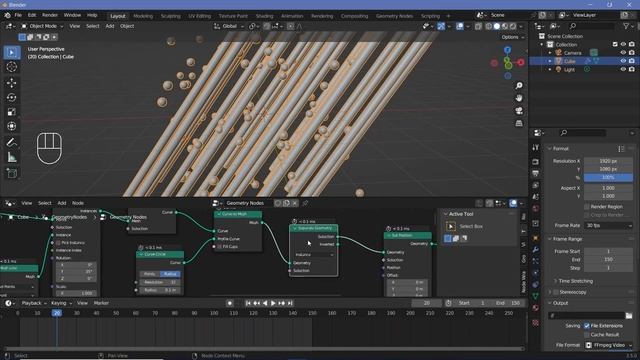640x360 pixels.
Task: Enable Cache Result checkbox
Action: (x=587, y=334)
